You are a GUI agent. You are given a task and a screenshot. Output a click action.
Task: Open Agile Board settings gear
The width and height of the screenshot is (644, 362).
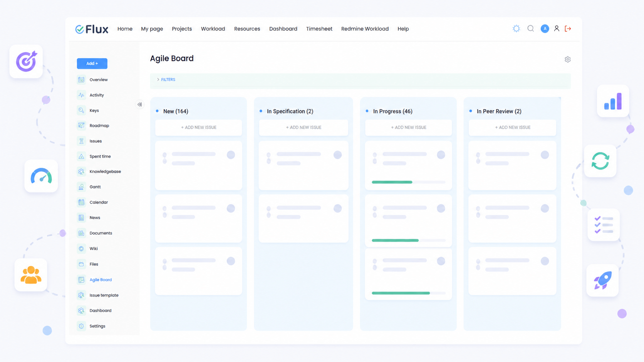pos(567,59)
